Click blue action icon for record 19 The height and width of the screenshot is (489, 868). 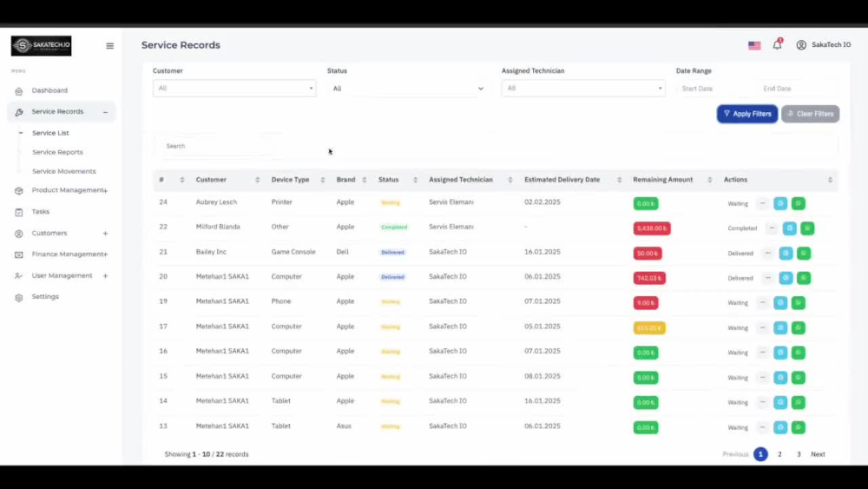pyautogui.click(x=780, y=303)
